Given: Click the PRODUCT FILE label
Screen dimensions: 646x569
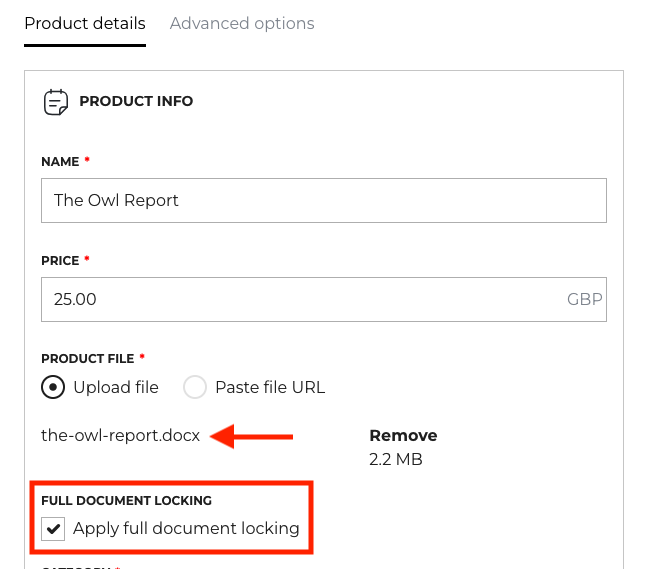Looking at the screenshot, I should [88, 358].
